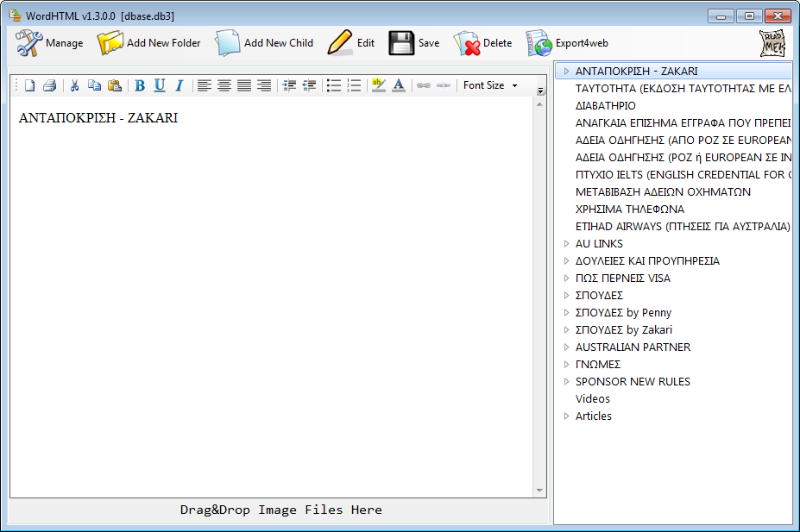Image resolution: width=800 pixels, height=532 pixels.
Task: Toggle italic formatting
Action: pos(180,85)
